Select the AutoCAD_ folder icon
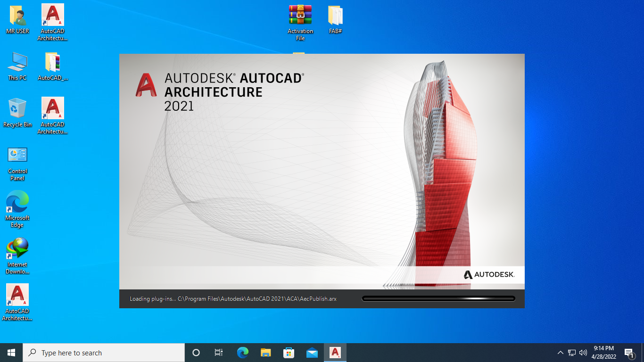The height and width of the screenshot is (362, 644). point(52,66)
